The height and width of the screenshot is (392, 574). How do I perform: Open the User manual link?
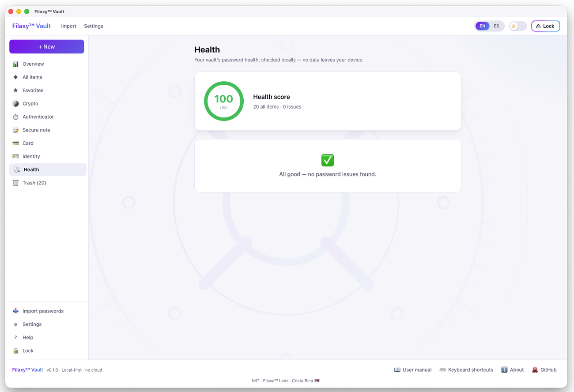[413, 370]
